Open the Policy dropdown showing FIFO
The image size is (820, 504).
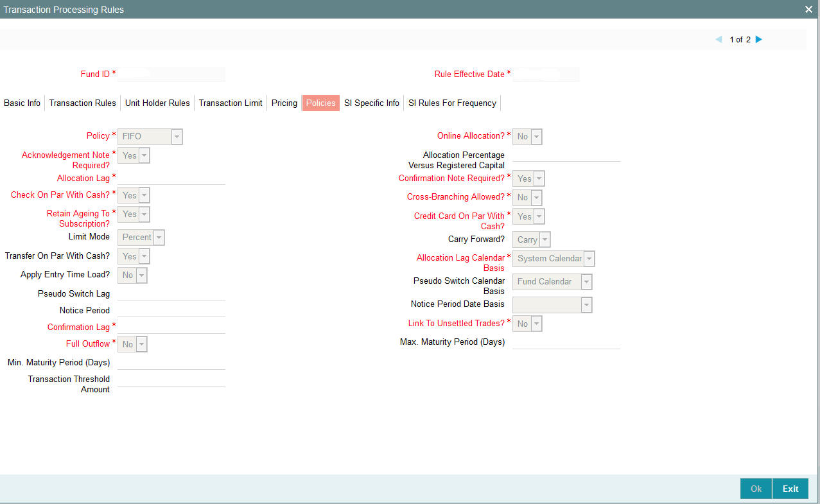(x=175, y=136)
